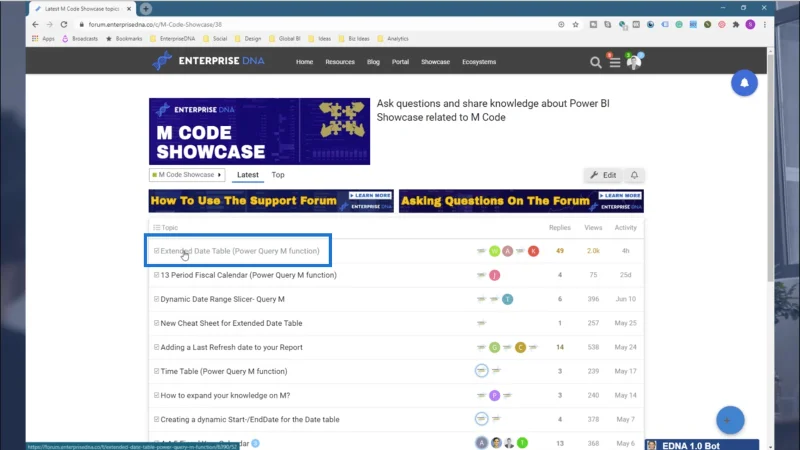Click the tan C avatar in Last Refresh row
The height and width of the screenshot is (450, 800).
(520, 347)
